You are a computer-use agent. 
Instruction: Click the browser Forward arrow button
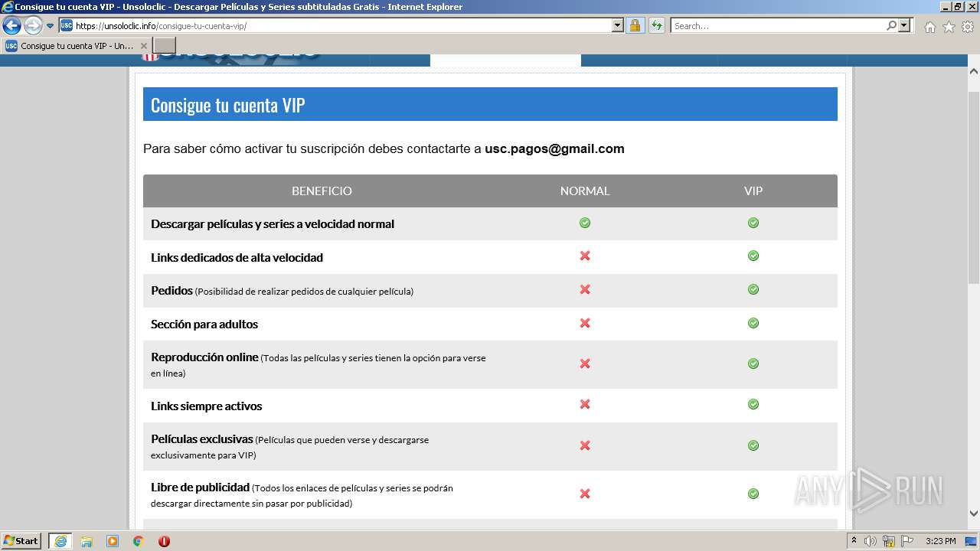pyautogui.click(x=33, y=26)
